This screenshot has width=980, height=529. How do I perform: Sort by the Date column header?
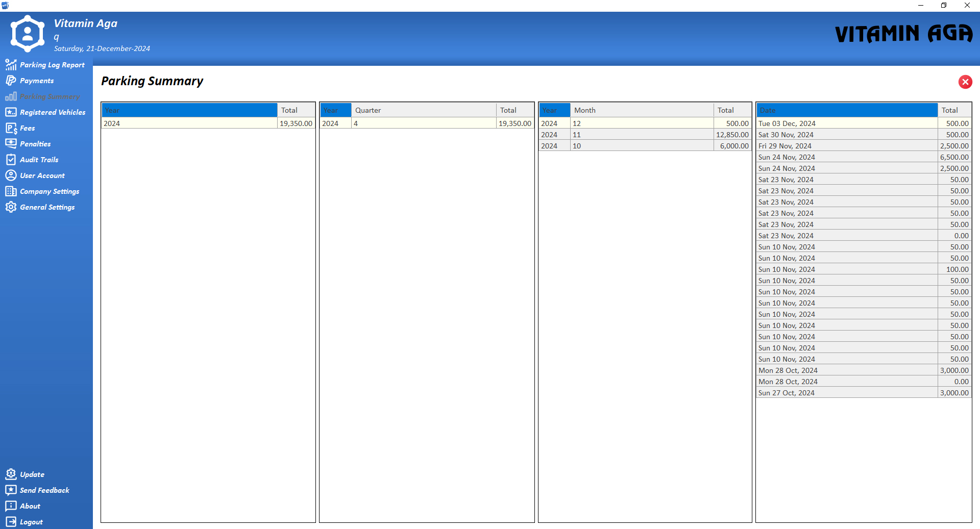click(x=846, y=110)
